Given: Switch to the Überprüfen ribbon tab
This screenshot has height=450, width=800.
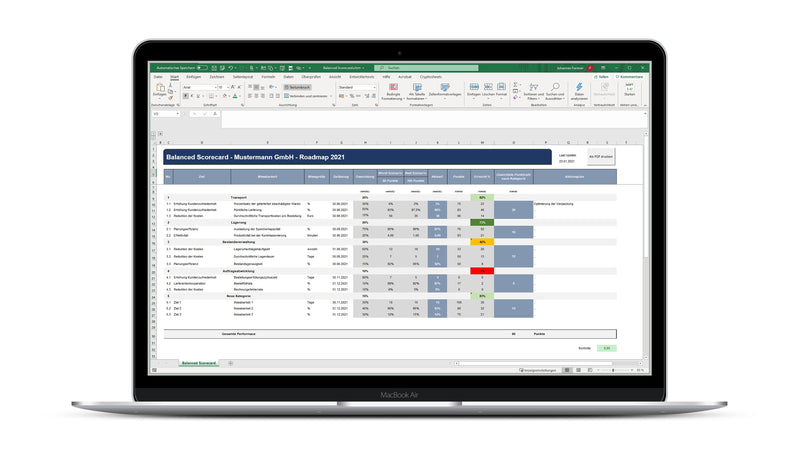Looking at the screenshot, I should (311, 77).
